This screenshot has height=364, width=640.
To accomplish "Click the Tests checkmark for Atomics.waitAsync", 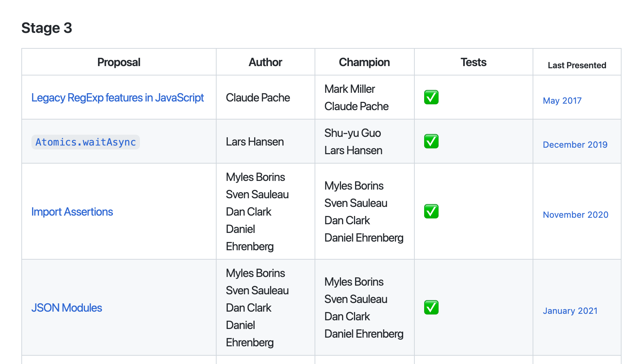I will 431,141.
